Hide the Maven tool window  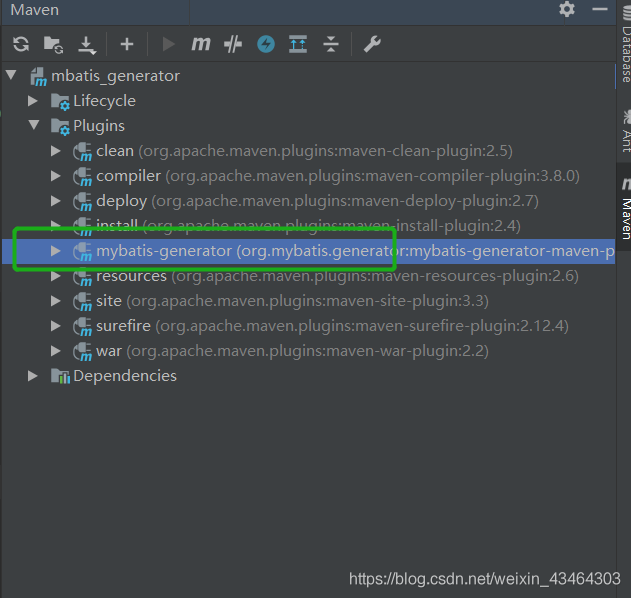pos(600,9)
